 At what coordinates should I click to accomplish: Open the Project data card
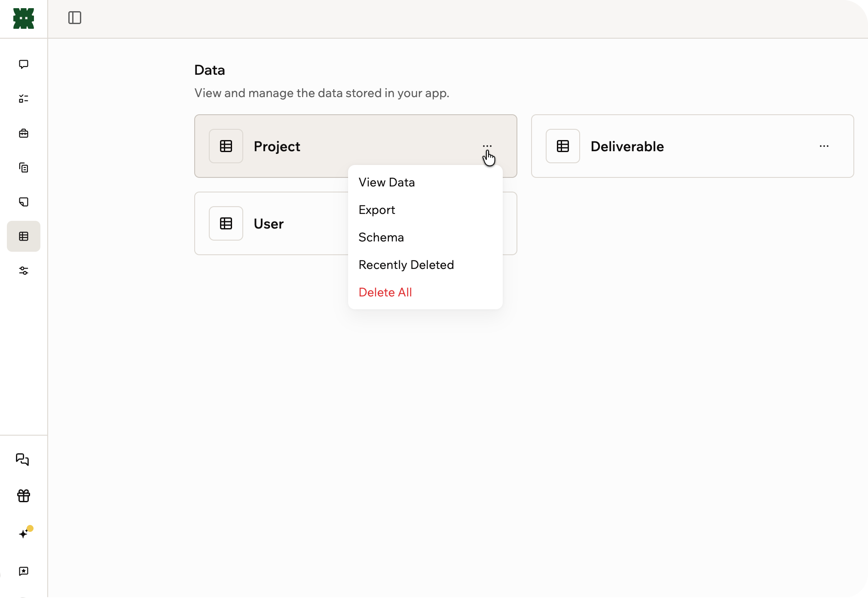tap(356, 146)
